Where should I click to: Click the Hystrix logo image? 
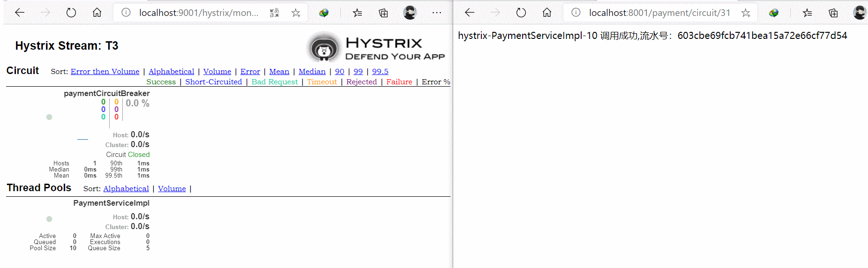click(375, 47)
